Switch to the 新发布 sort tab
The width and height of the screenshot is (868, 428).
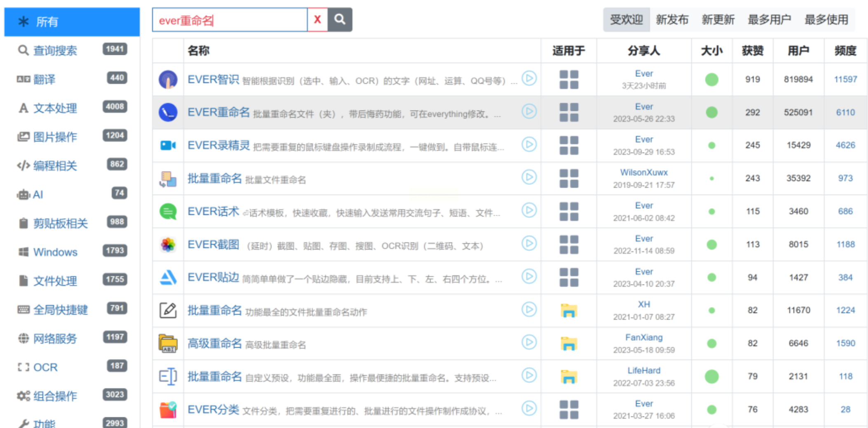pos(672,19)
